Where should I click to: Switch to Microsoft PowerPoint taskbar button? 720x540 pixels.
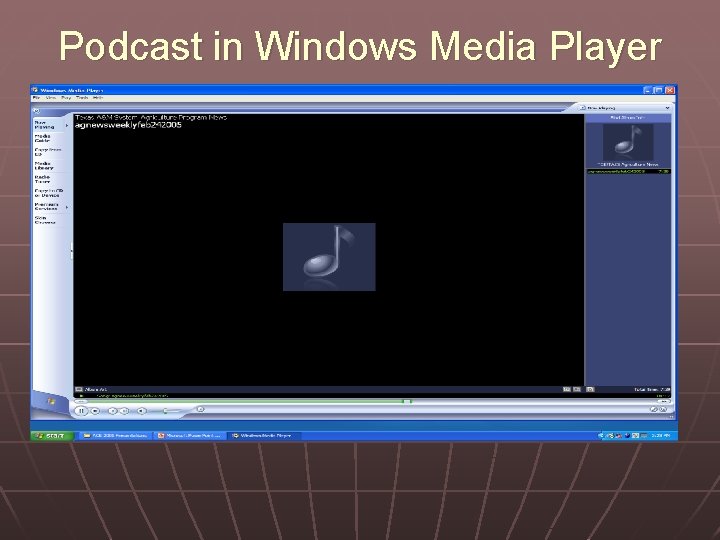tap(189, 435)
